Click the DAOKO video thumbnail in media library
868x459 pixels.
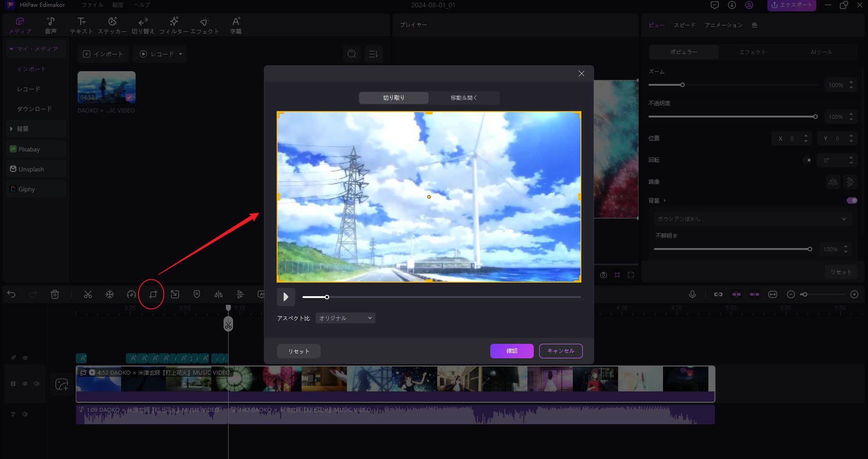(x=107, y=87)
